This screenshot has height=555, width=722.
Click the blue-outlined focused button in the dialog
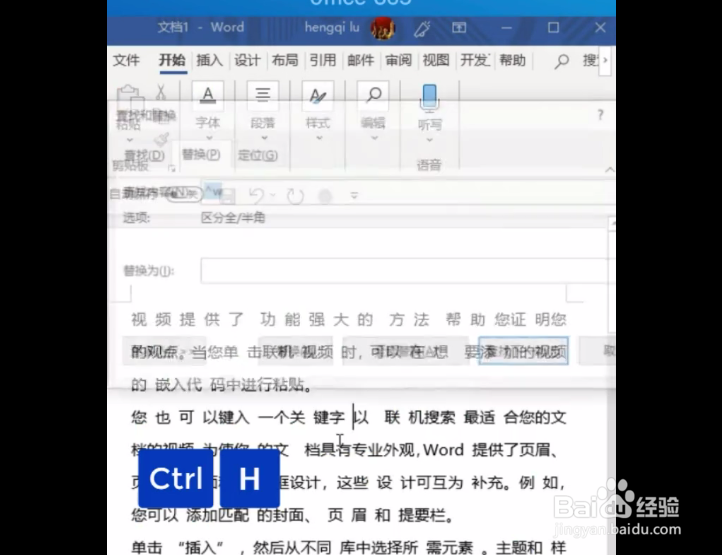[523, 351]
